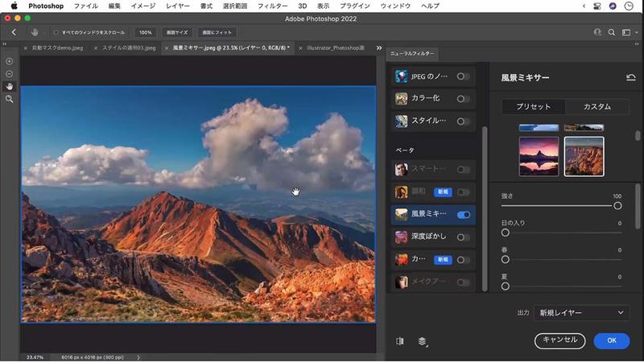Click the 春 slider handle

click(506, 259)
